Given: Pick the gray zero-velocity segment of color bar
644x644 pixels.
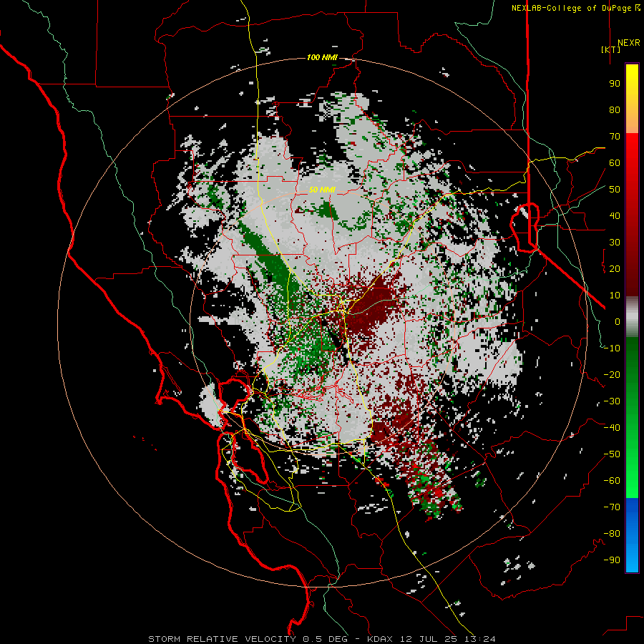Looking at the screenshot, I should [632, 317].
